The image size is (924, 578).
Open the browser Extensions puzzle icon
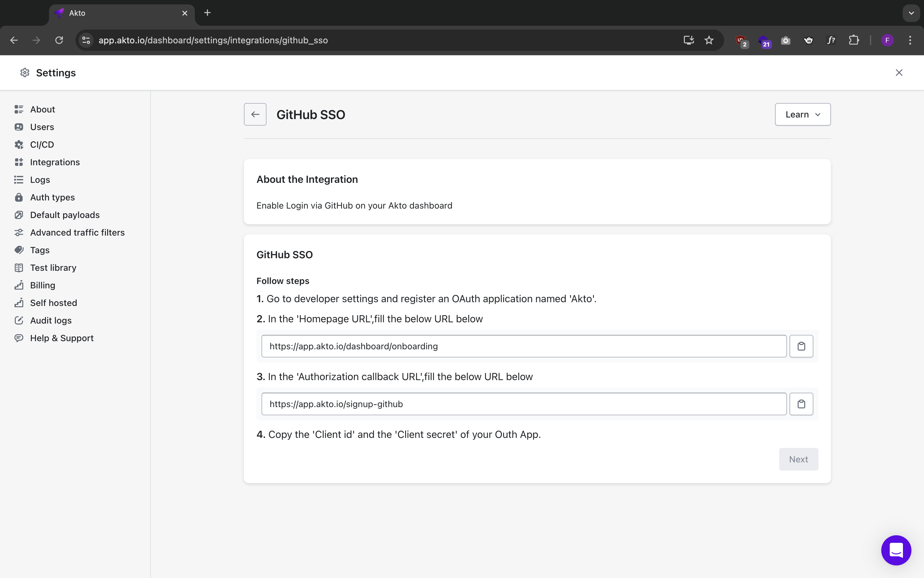click(x=854, y=40)
